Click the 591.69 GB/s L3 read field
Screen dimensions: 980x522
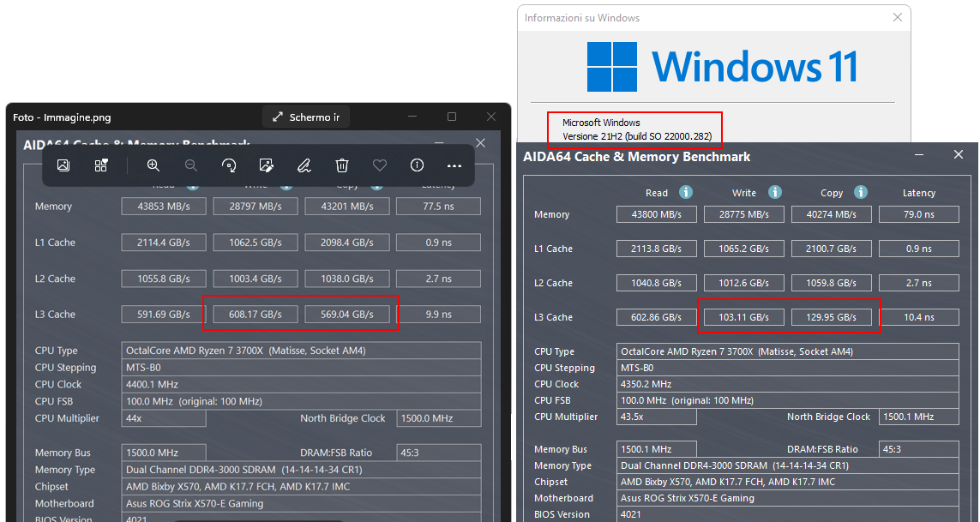coord(164,315)
